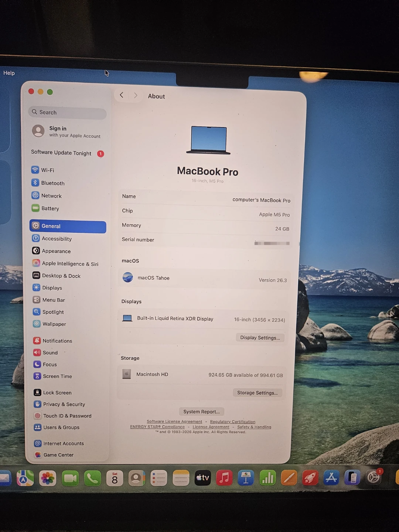Select General in the sidebar
Image resolution: width=399 pixels, height=532 pixels.
(x=68, y=226)
